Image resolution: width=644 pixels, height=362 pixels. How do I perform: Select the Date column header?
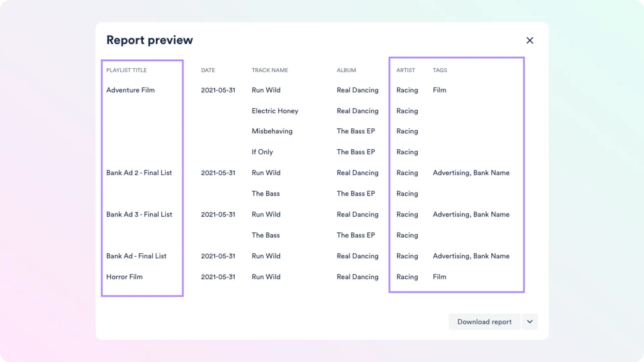pyautogui.click(x=208, y=70)
